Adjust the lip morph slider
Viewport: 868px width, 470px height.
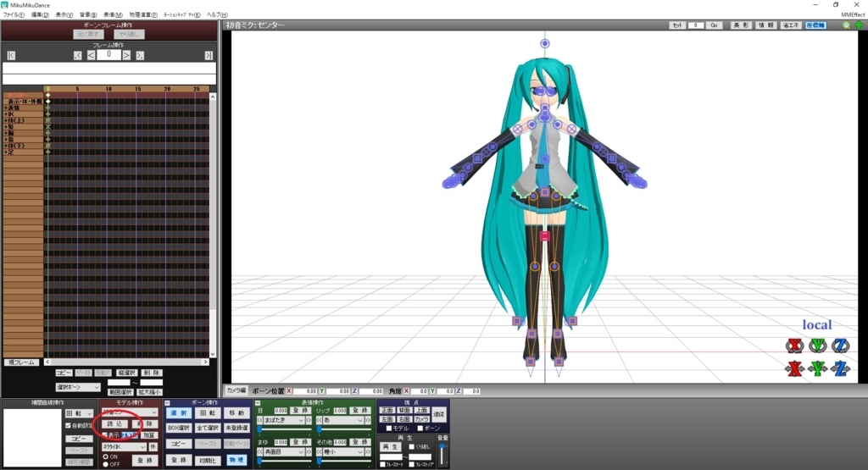(x=342, y=429)
